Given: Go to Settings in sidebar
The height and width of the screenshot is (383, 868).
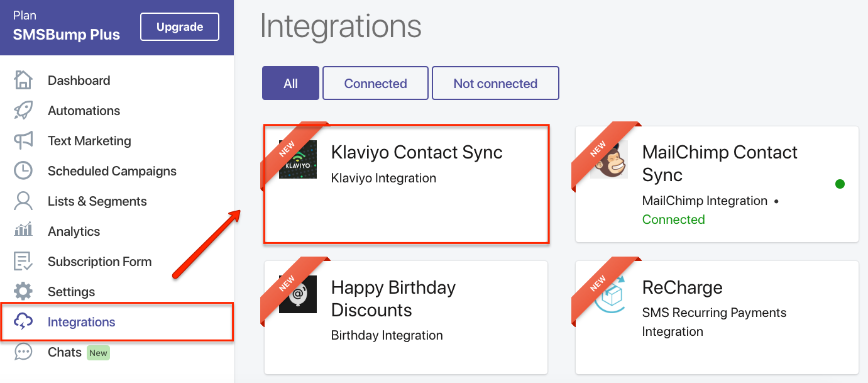Looking at the screenshot, I should (x=72, y=292).
